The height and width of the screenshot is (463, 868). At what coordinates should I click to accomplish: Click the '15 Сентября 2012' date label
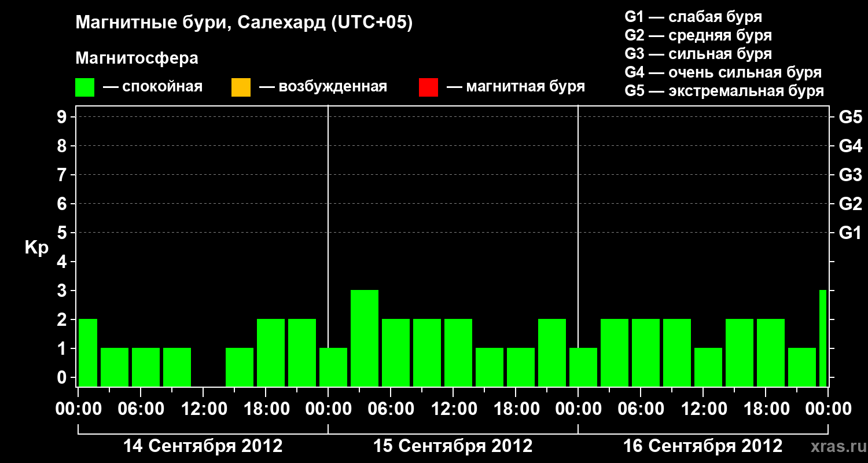[x=453, y=446]
